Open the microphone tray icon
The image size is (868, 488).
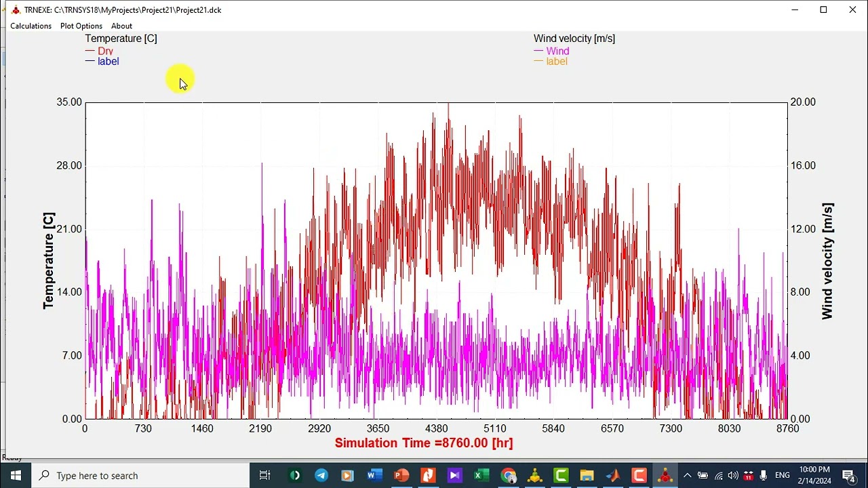[x=764, y=475]
